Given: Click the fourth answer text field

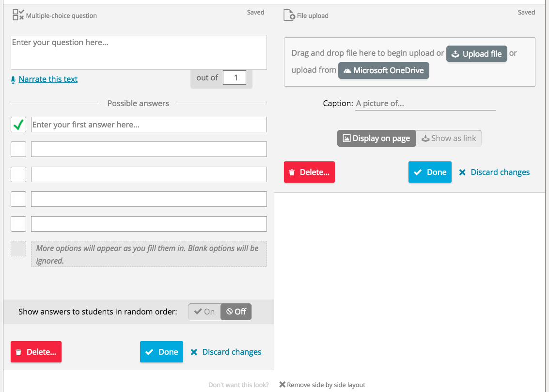Looking at the screenshot, I should click(149, 199).
